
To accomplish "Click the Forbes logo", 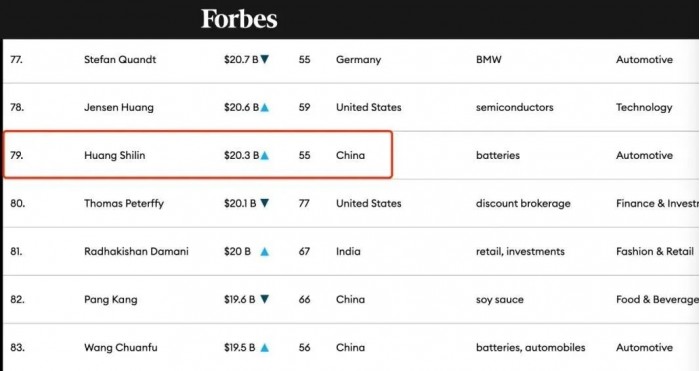I will click(x=239, y=19).
